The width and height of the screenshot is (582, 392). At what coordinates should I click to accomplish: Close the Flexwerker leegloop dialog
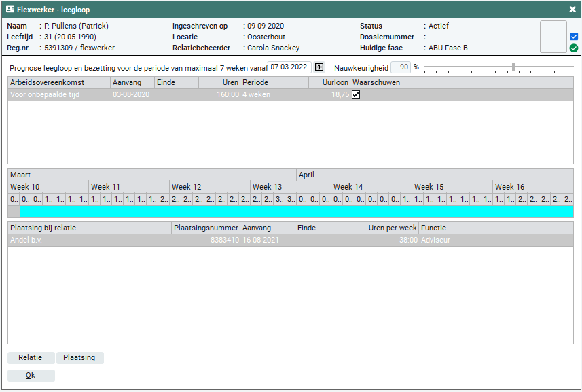572,10
